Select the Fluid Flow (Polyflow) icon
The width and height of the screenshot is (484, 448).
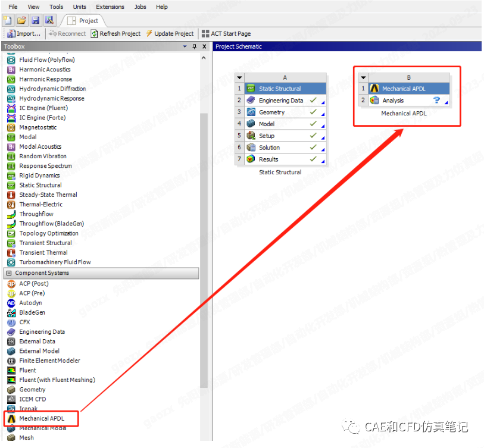[x=11, y=60]
